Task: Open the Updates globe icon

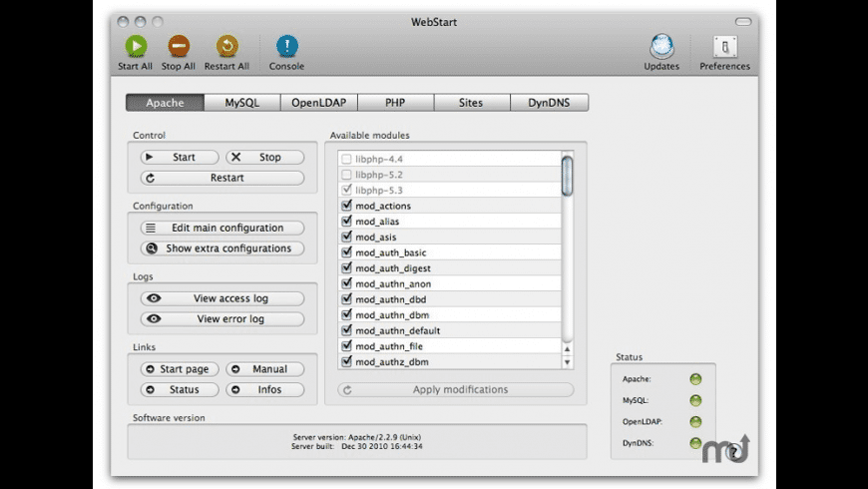Action: 661,47
